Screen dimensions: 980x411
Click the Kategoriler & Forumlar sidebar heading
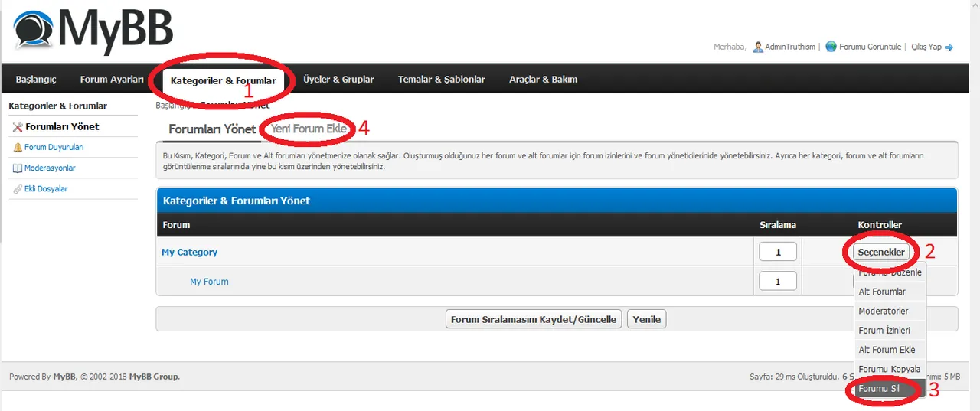pos(57,106)
